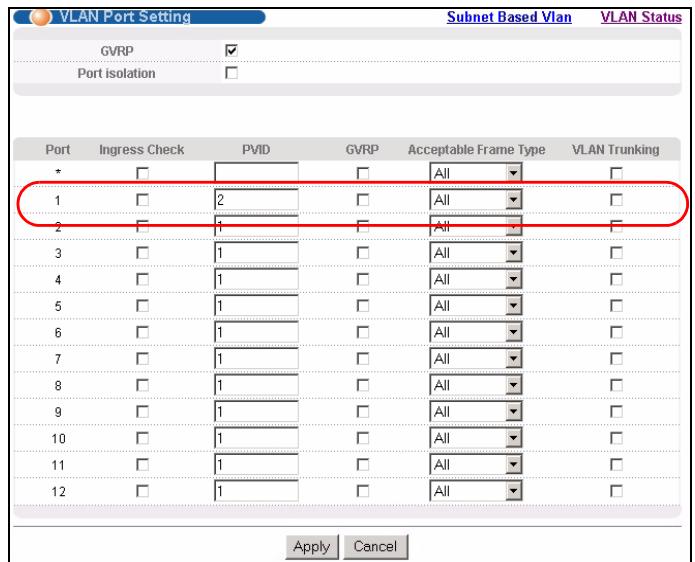Enable Ingress Check for port 8
The height and width of the screenshot is (562, 695).
pos(142,385)
